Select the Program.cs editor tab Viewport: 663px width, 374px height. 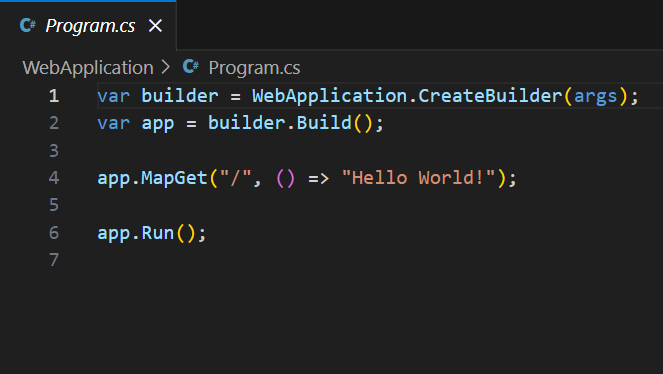[88, 26]
